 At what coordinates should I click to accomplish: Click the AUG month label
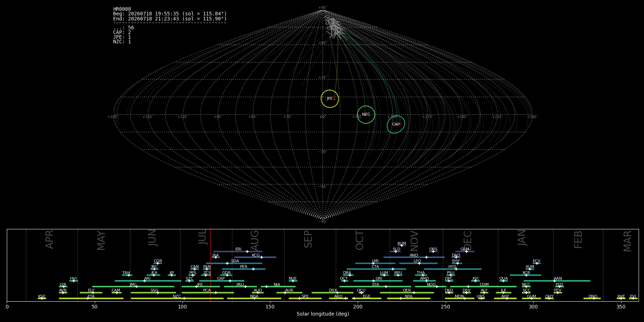point(255,241)
